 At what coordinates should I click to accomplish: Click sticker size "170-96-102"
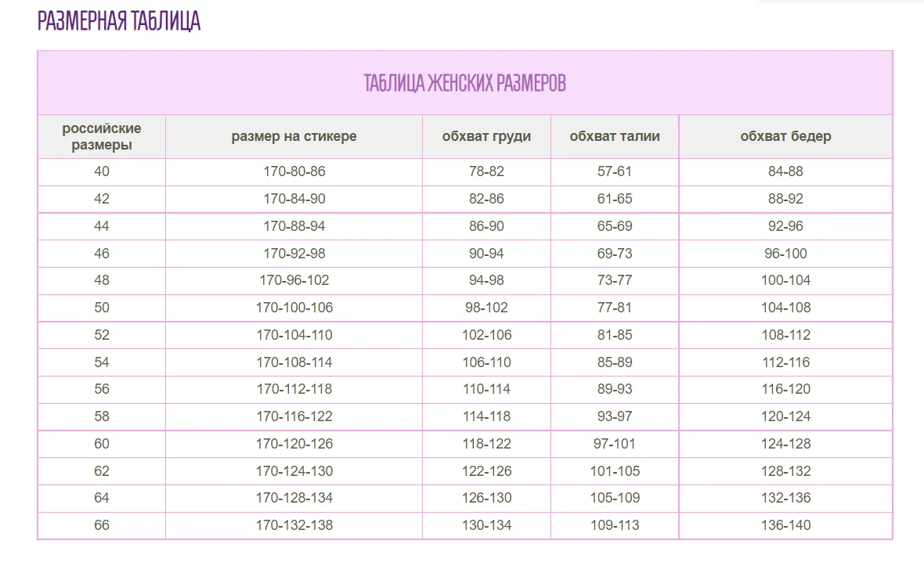294,280
